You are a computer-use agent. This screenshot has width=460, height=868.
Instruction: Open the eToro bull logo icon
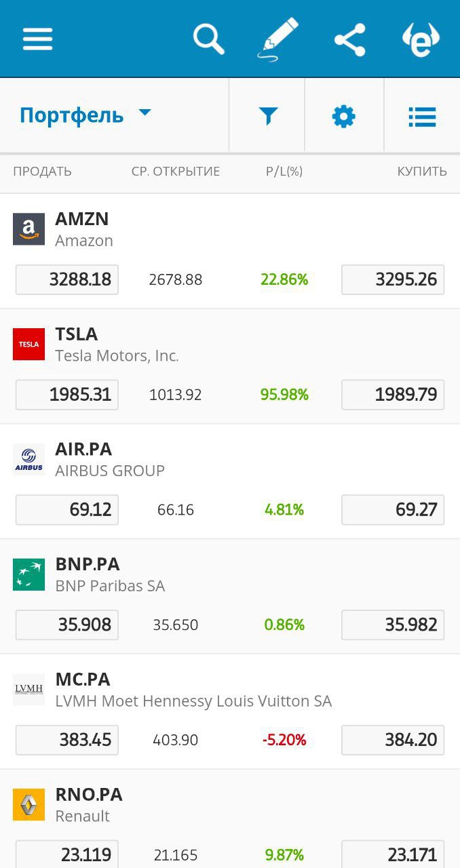coord(421,40)
